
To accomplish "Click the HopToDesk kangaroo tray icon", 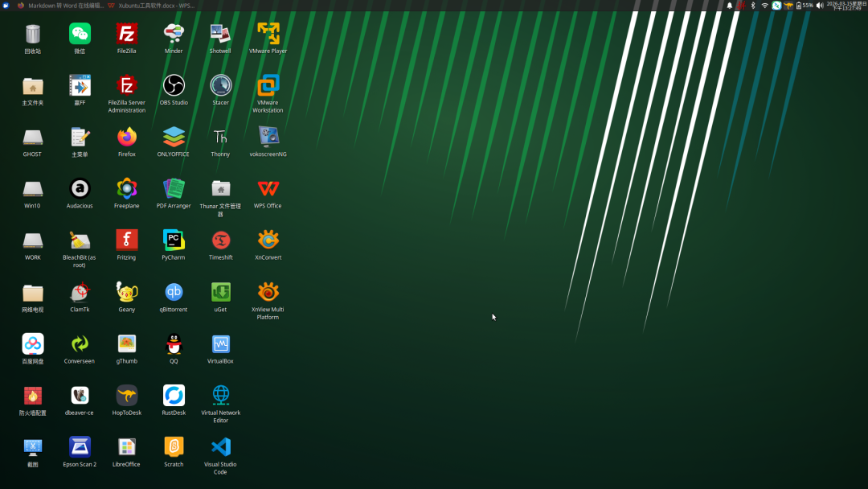I will pos(788,6).
